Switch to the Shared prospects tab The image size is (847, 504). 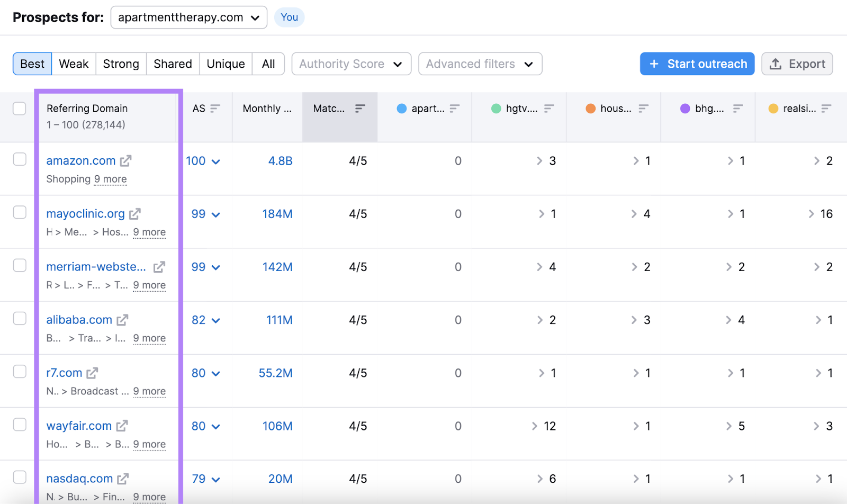point(173,64)
